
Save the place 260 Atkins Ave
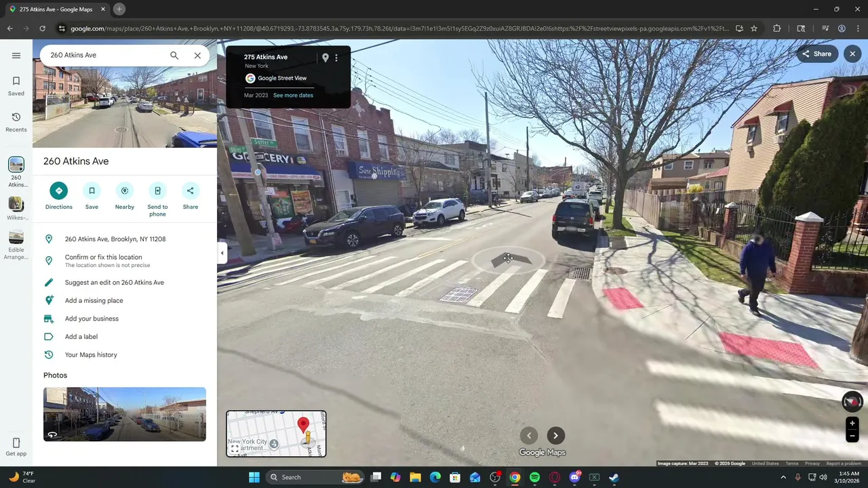point(92,196)
